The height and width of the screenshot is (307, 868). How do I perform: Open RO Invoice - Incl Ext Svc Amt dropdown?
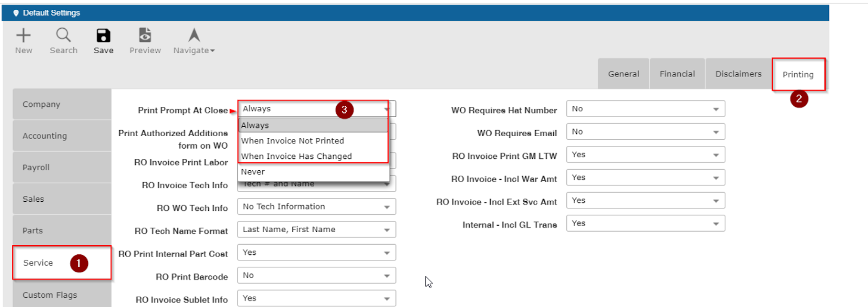pyautogui.click(x=646, y=201)
